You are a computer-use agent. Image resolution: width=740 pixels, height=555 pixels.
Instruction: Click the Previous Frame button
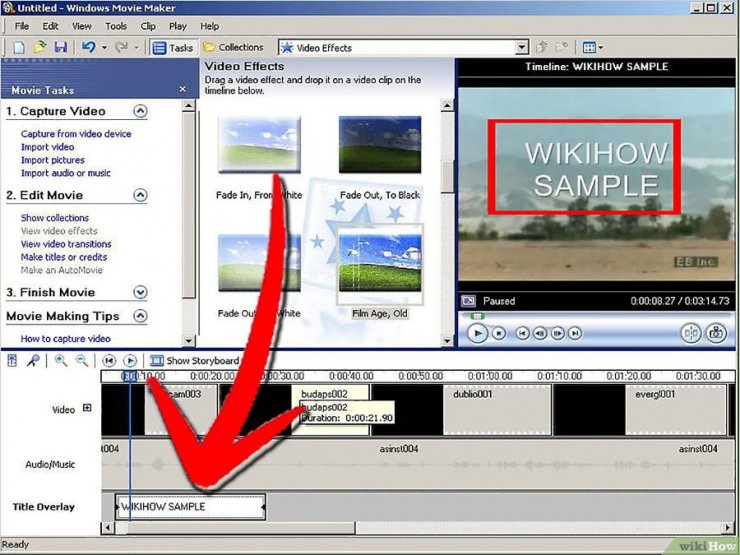pos(539,333)
